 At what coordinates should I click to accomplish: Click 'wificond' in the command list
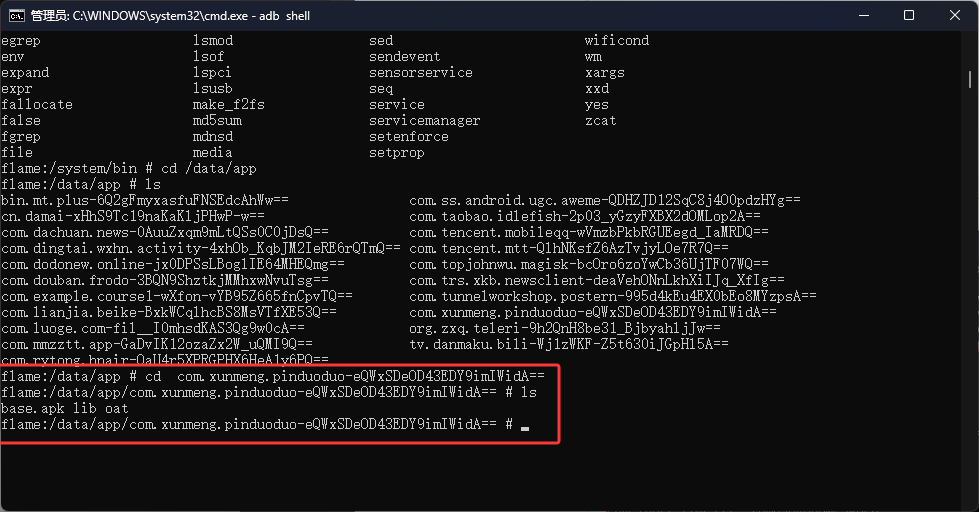pyautogui.click(x=617, y=41)
